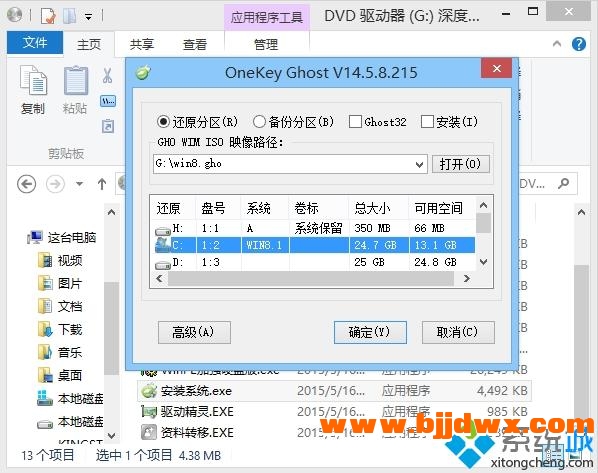The height and width of the screenshot is (473, 598).
Task: Collapse the ribbon with the chevron arrow
Action: 557,44
